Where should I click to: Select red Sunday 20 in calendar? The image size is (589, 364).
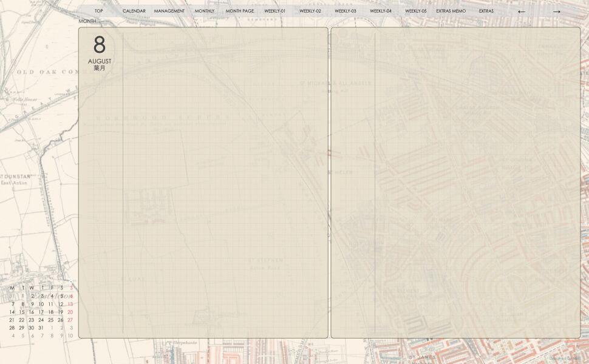(x=70, y=312)
